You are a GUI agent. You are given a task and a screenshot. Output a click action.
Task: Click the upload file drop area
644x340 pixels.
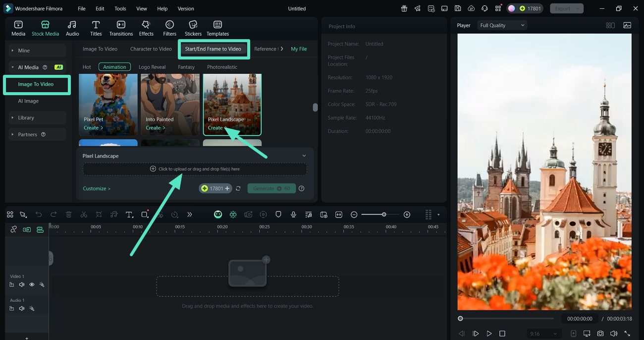(195, 169)
